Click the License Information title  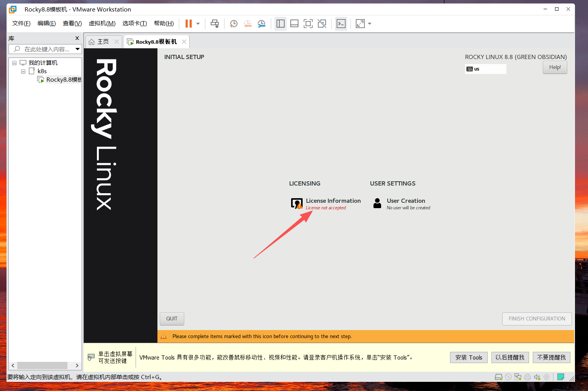[x=333, y=201]
